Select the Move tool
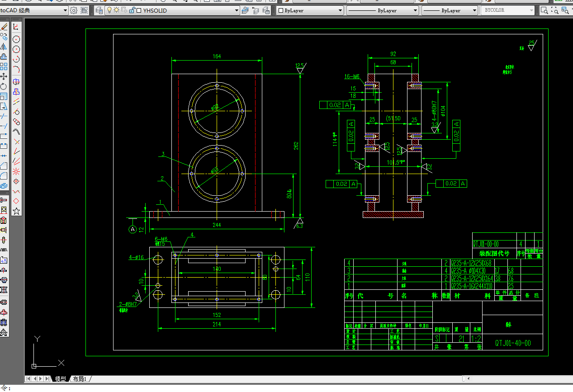Image resolution: width=573 pixels, height=392 pixels. tap(4, 76)
